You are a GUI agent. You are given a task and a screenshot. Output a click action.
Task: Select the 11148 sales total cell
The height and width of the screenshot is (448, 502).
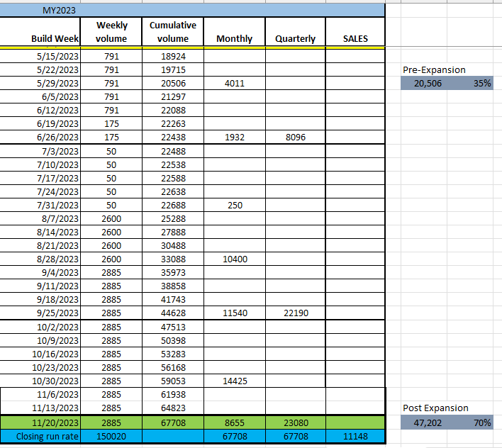[x=355, y=436]
